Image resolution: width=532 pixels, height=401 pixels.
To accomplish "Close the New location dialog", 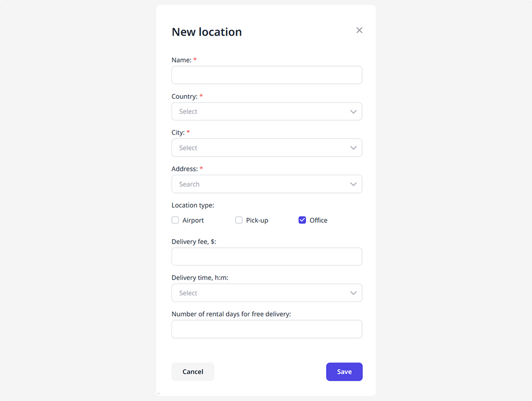I will (x=359, y=31).
